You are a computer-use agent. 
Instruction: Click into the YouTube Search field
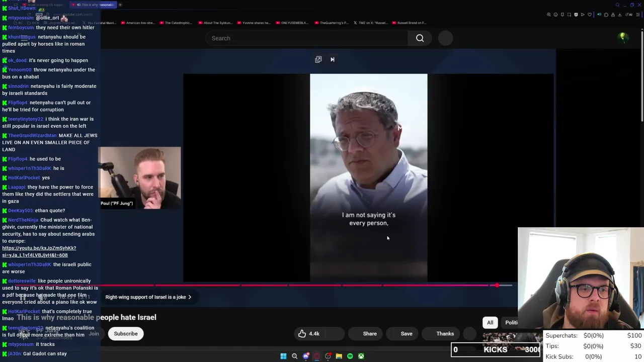point(307,38)
